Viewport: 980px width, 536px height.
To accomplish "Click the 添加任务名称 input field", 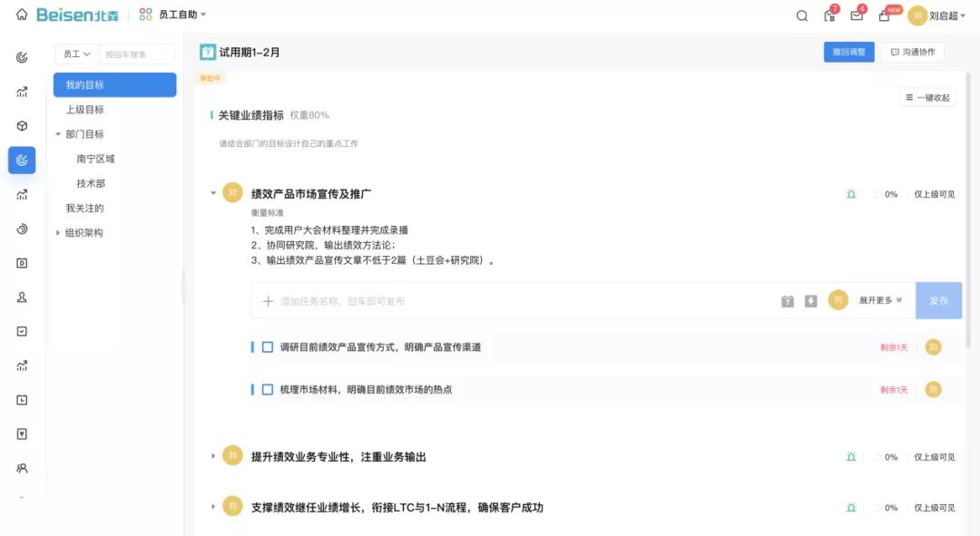I will (408, 300).
